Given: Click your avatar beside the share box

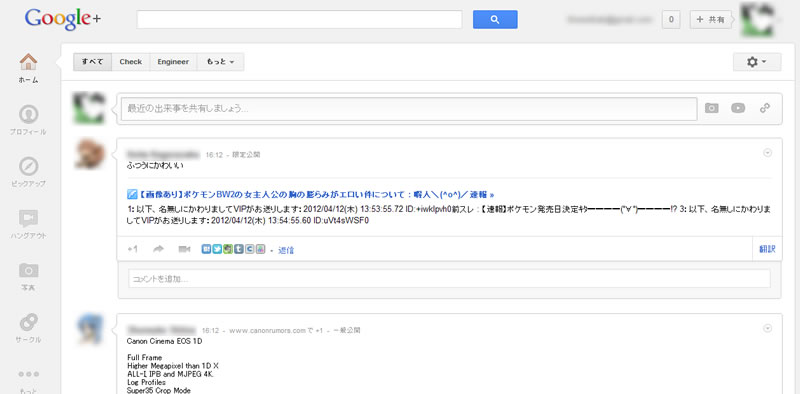Looking at the screenshot, I should coord(89,108).
